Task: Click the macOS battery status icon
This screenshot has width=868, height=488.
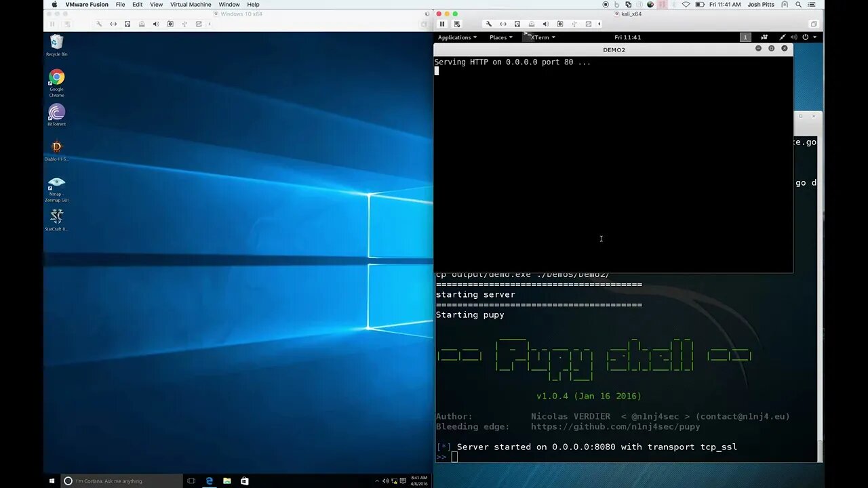Action: 700,5
